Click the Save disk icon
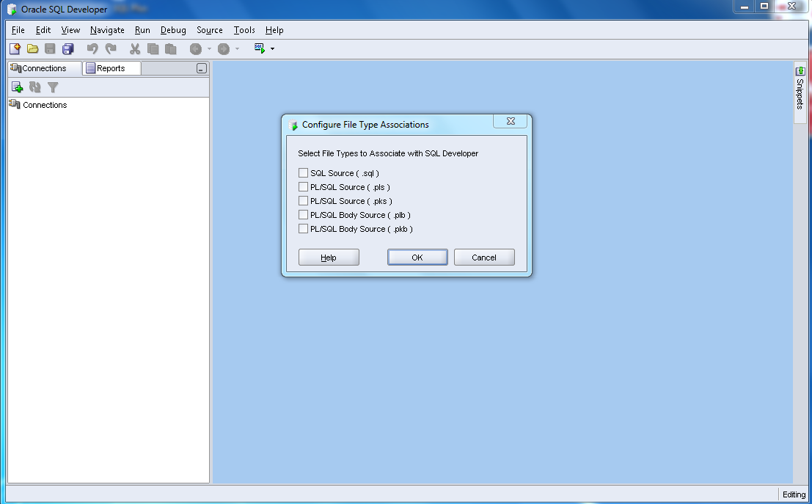Screen dimensions: 812x504 tap(50, 48)
